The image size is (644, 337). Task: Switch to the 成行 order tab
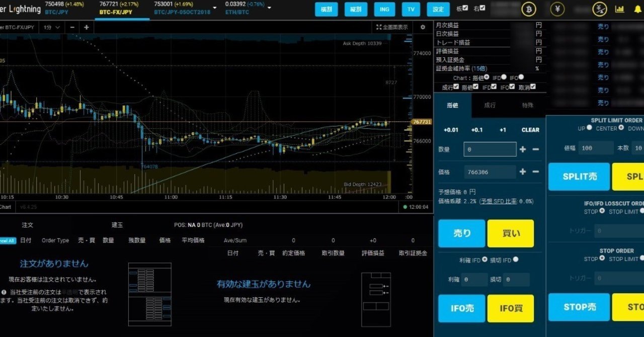click(491, 104)
